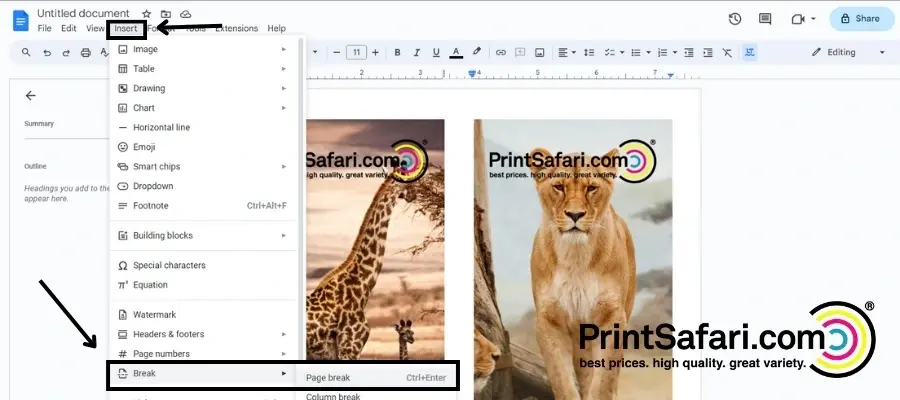Open the File menu
The width and height of the screenshot is (900, 400).
pos(44,28)
